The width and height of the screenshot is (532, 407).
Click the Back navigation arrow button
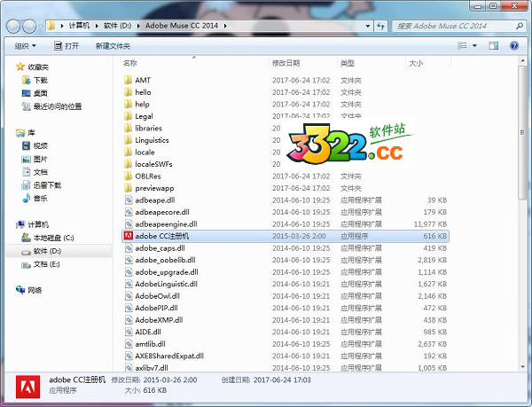coord(13,26)
